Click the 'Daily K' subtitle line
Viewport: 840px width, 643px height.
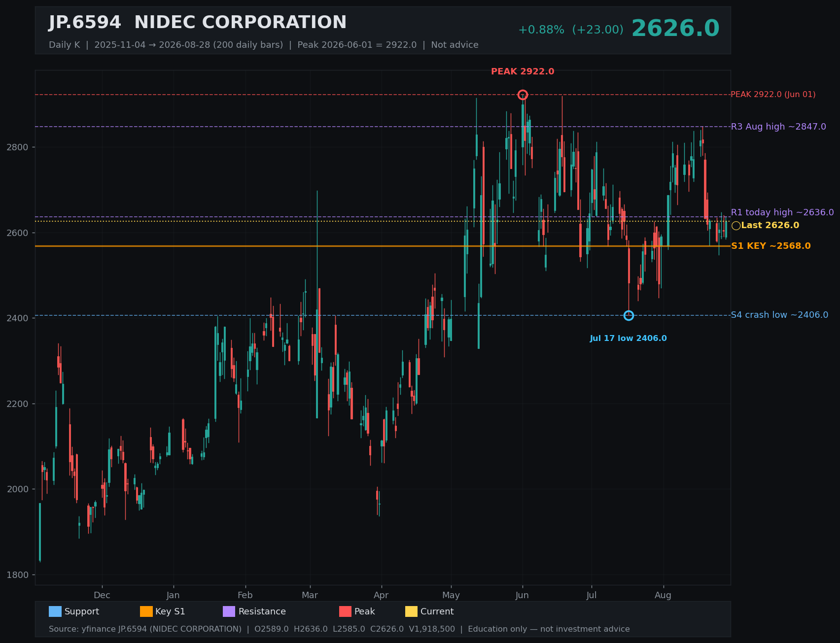(x=264, y=45)
